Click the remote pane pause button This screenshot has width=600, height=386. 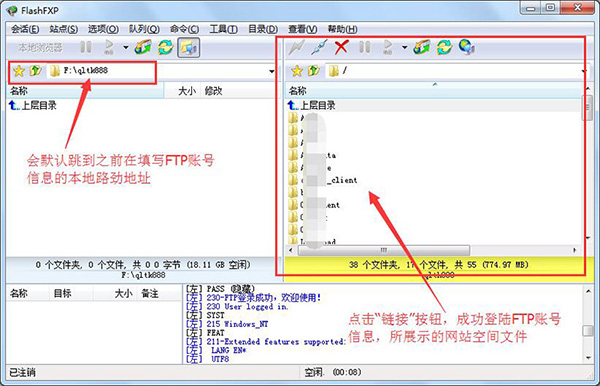[x=364, y=47]
